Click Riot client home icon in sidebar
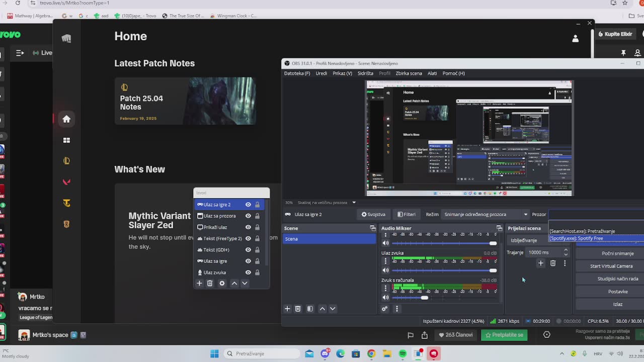 (66, 119)
